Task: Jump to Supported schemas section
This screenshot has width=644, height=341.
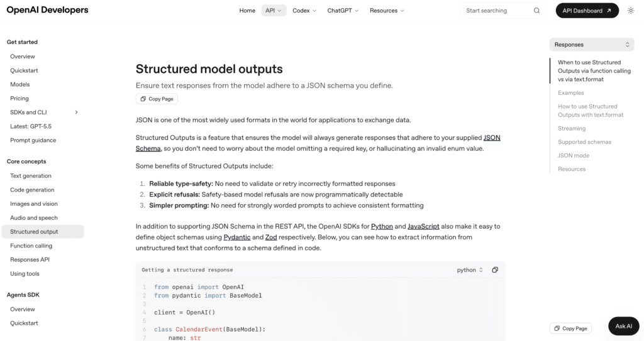Action: tap(584, 142)
